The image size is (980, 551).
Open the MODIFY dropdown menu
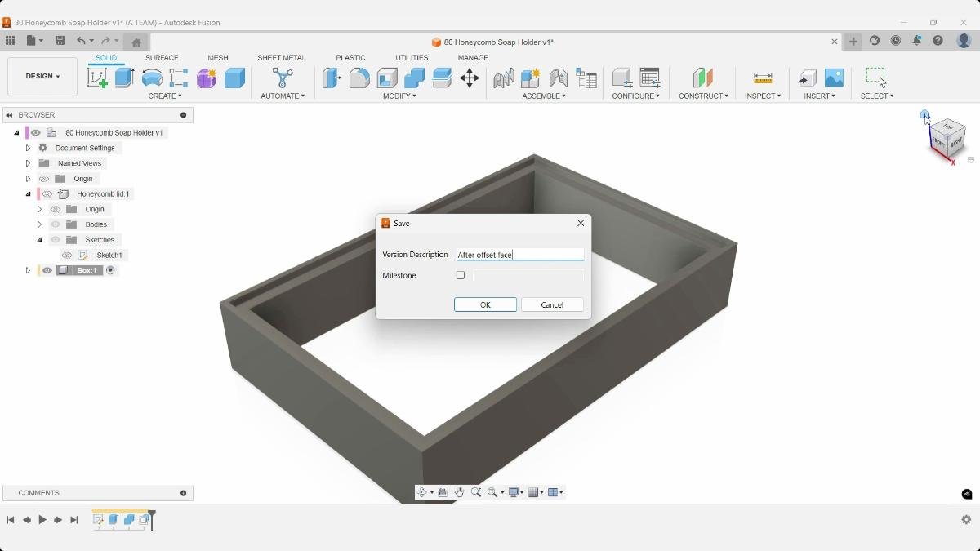click(x=399, y=96)
